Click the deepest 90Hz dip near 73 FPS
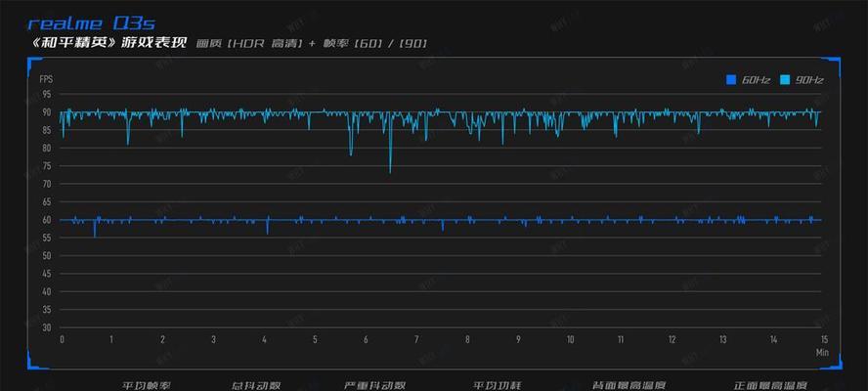 390,172
